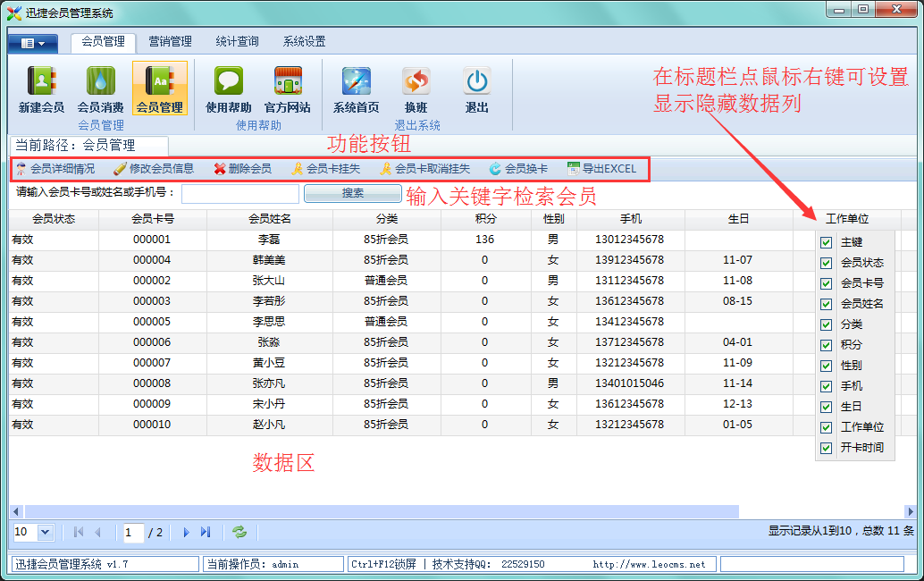
Task: Go to next page arrow in pager
Action: (x=186, y=532)
